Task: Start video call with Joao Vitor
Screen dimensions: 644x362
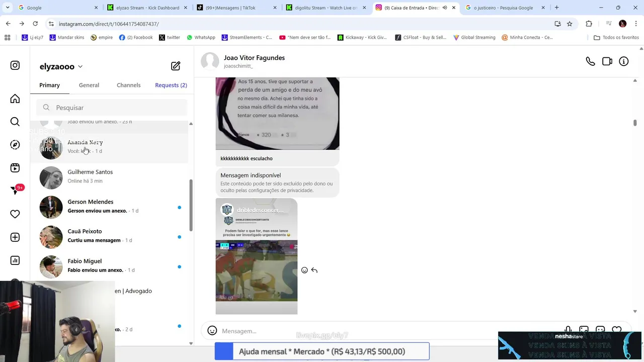Action: coord(607,61)
